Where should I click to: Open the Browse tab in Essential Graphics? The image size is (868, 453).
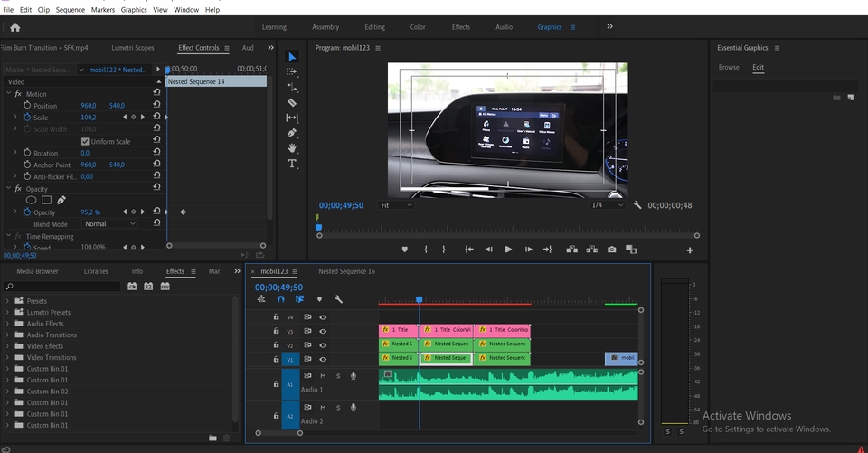pyautogui.click(x=728, y=67)
